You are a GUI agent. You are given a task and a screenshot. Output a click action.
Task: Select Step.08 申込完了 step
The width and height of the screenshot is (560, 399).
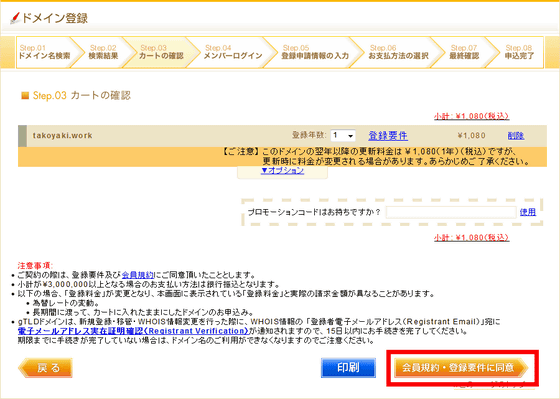pos(519,52)
